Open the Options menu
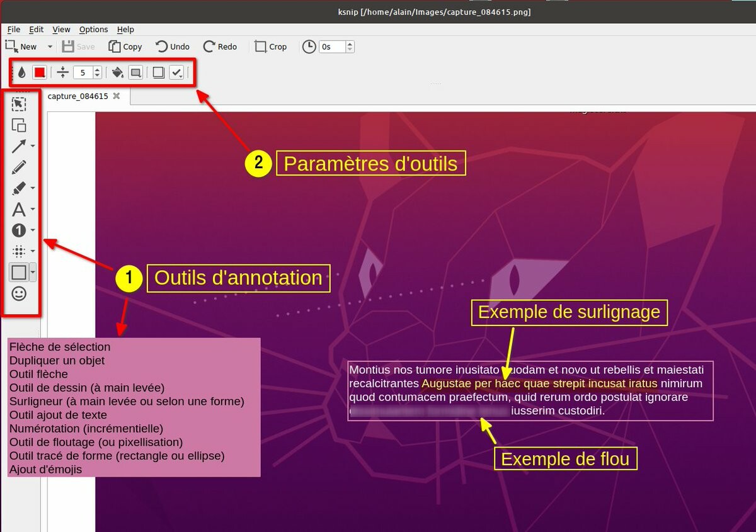Image resolution: width=756 pixels, height=532 pixels. pyautogui.click(x=94, y=30)
